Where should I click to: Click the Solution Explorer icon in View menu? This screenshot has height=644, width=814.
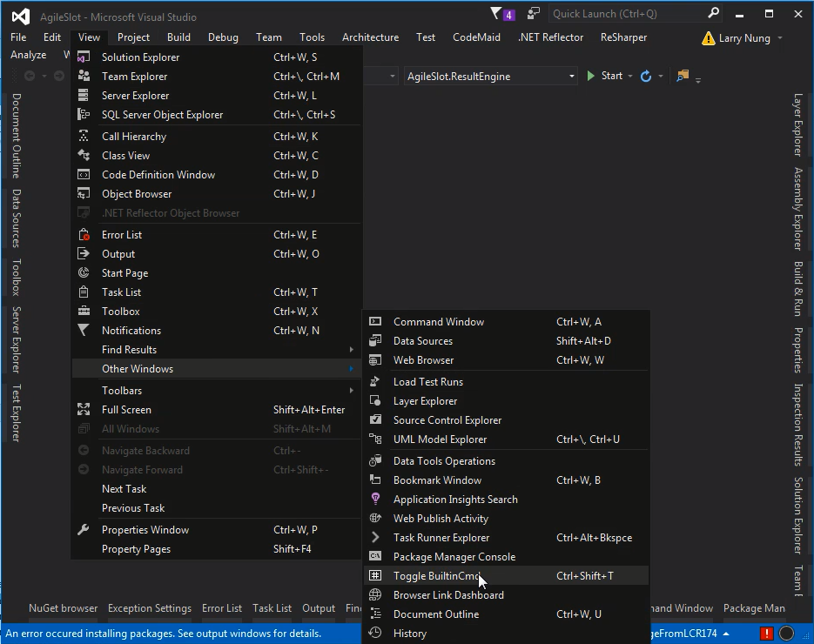[84, 57]
